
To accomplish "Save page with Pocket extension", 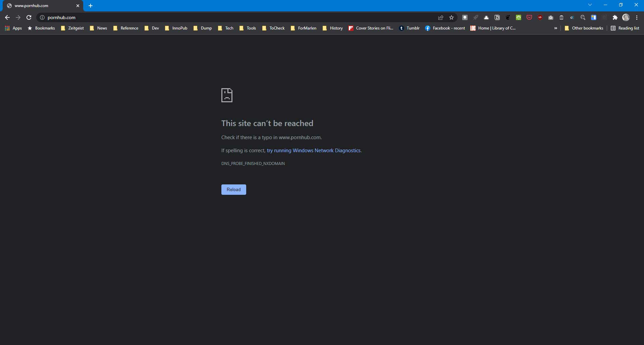I will pyautogui.click(x=529, y=17).
